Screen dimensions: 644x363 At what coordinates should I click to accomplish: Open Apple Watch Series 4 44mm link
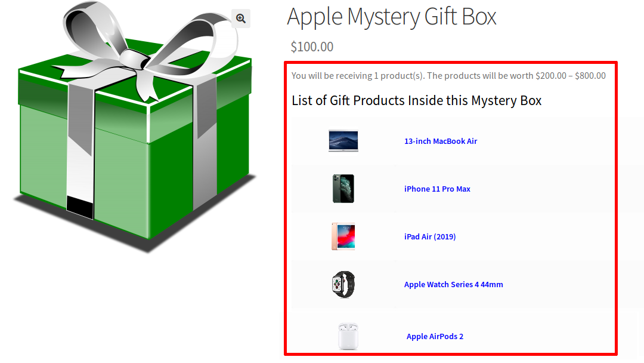[x=453, y=284]
